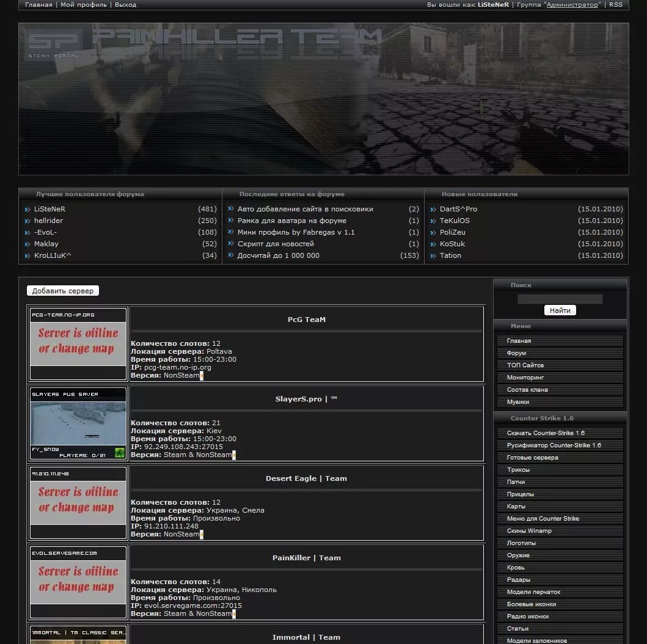Focus the Поиск search input field

(x=560, y=299)
